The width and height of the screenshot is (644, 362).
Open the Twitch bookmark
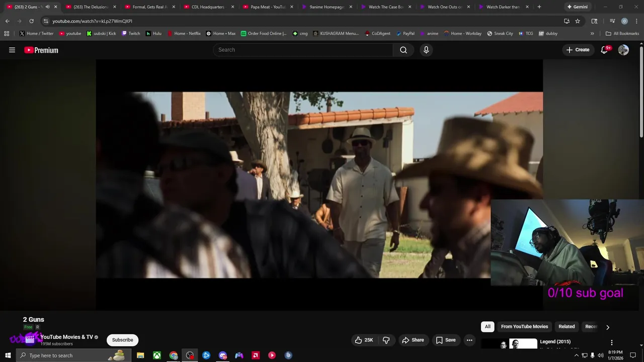pyautogui.click(x=131, y=34)
